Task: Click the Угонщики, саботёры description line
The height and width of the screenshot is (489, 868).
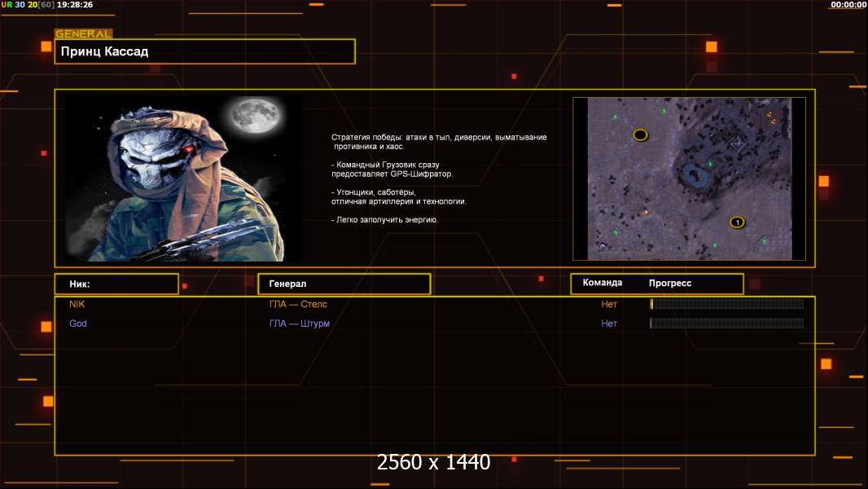Action: pyautogui.click(x=398, y=196)
